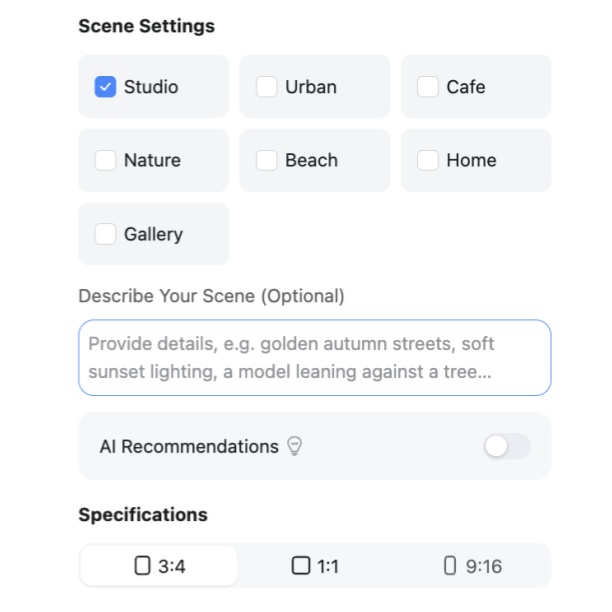Click the 1:1 square ratio icon
Image resolution: width=612 pixels, height=612 pixels.
click(x=301, y=566)
